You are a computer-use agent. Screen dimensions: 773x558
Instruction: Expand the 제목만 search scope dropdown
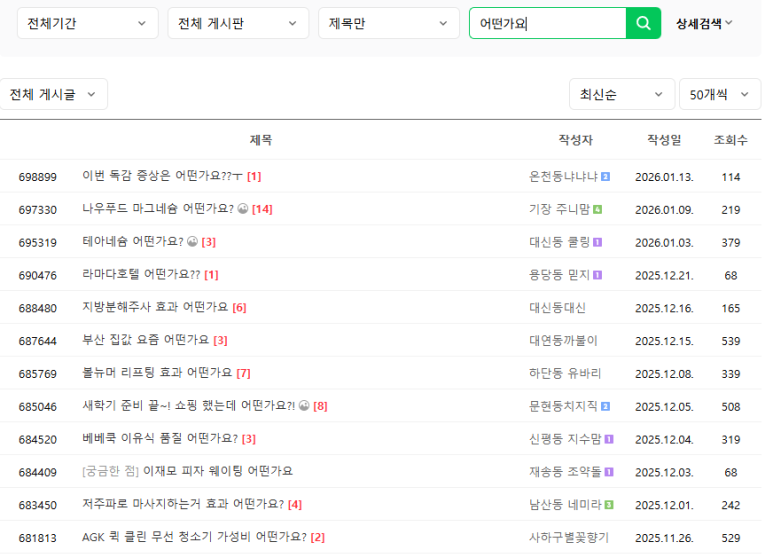(388, 23)
